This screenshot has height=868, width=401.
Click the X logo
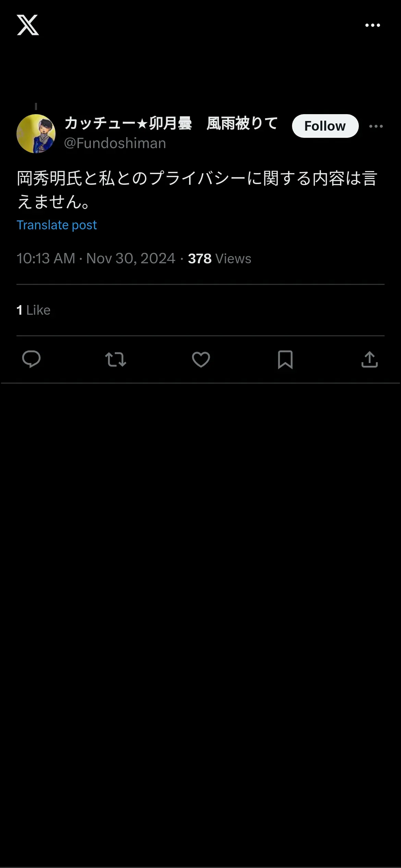coord(28,25)
